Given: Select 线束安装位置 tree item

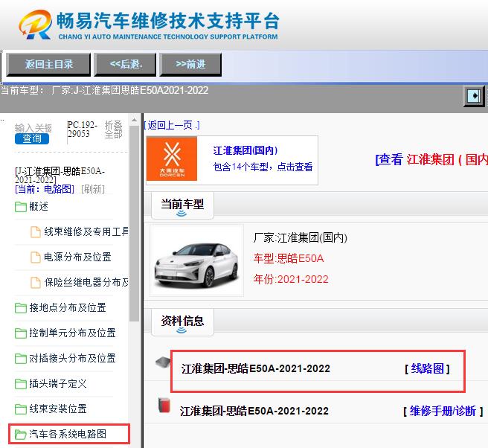Looking at the screenshot, I should pos(58,409).
